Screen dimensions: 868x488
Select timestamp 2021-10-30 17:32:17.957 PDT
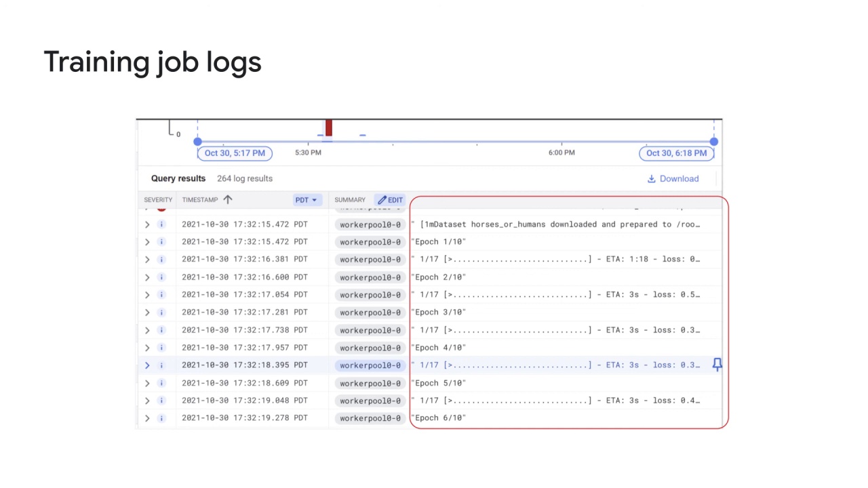pos(245,348)
